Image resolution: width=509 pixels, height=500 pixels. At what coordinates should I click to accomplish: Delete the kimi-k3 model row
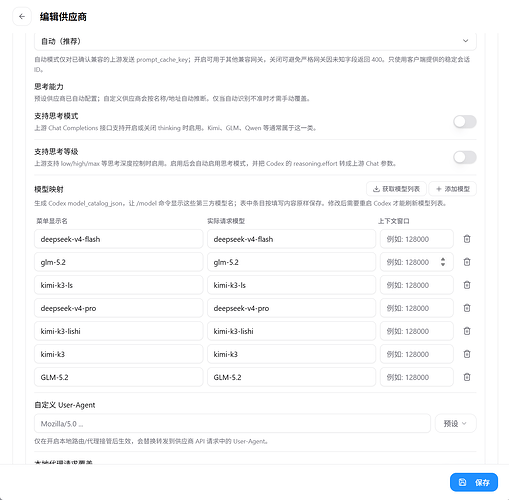point(467,354)
